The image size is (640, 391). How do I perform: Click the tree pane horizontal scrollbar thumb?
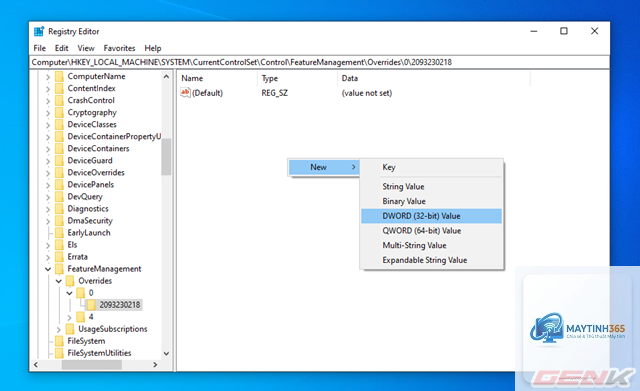(91, 364)
